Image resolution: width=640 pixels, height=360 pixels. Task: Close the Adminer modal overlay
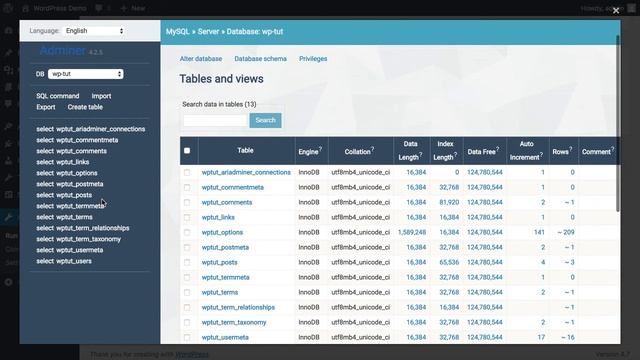(x=616, y=11)
